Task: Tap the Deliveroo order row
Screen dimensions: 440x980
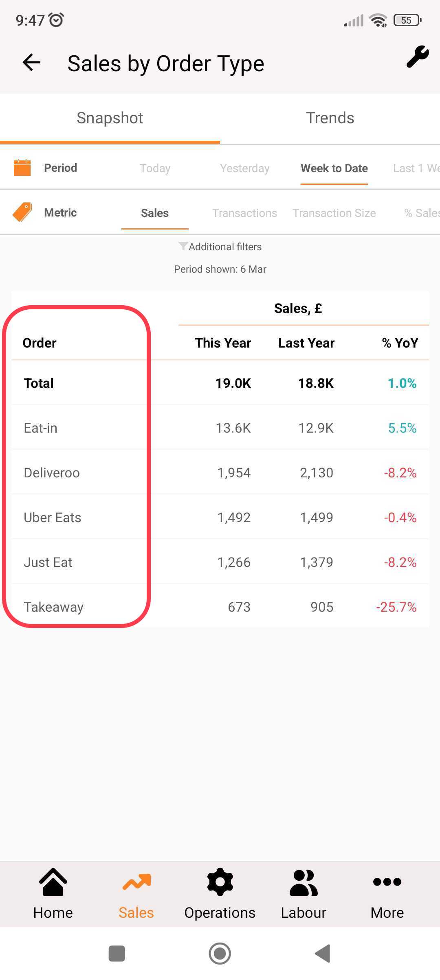Action: point(220,472)
